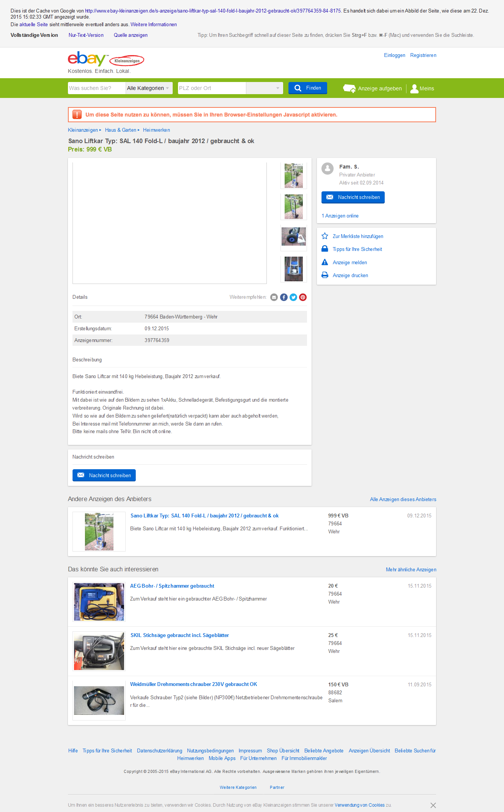504x812 pixels.
Task: Select the fourth product thumbnail
Action: coord(294,269)
